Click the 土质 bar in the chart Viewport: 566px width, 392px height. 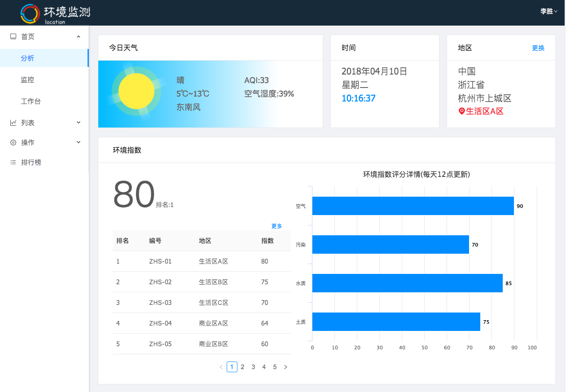pos(396,322)
